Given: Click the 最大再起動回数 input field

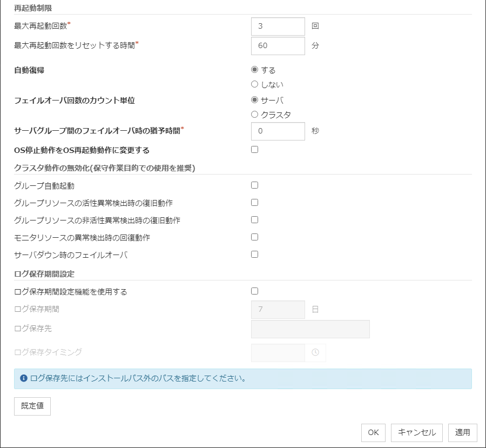Looking at the screenshot, I should click(278, 26).
